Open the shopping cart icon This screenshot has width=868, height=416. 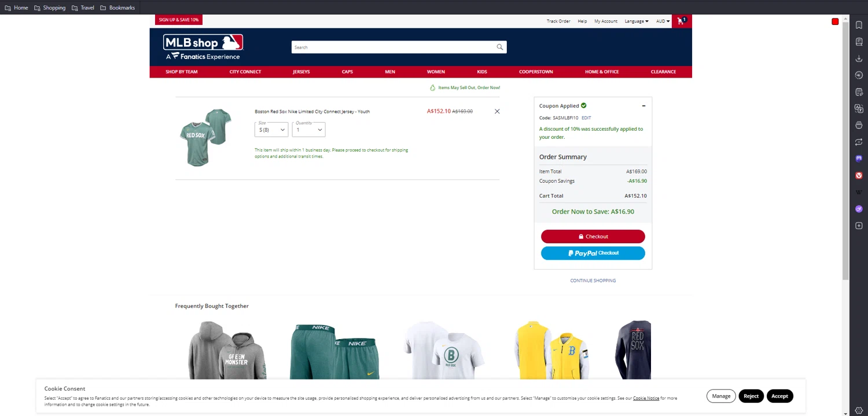(x=681, y=21)
